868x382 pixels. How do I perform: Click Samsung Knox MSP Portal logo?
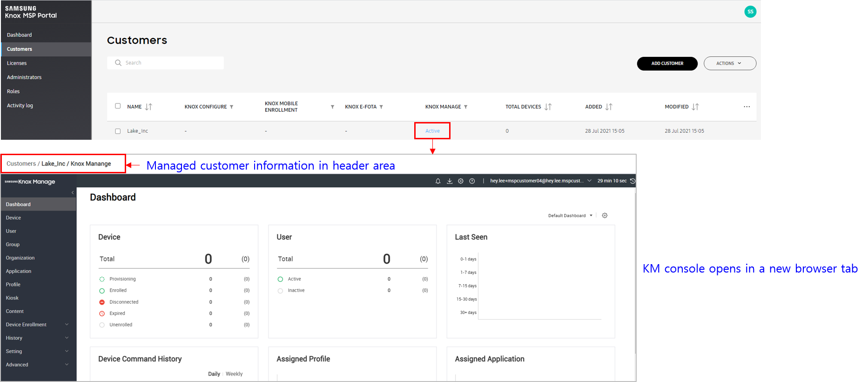click(31, 12)
